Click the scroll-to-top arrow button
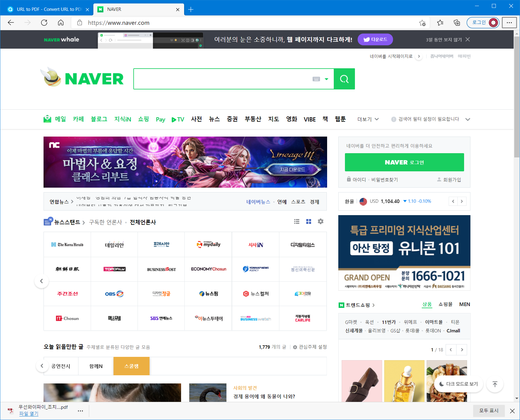 495,384
